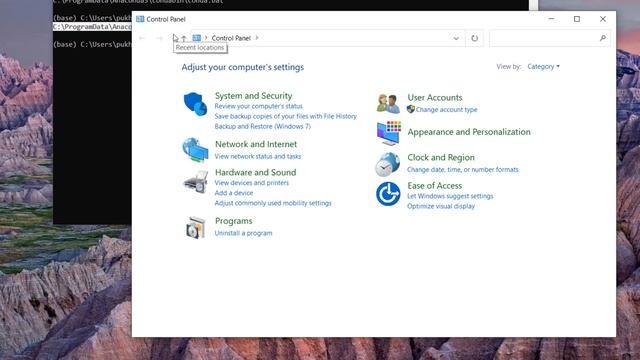Open the Programs box icon

pyautogui.click(x=196, y=227)
